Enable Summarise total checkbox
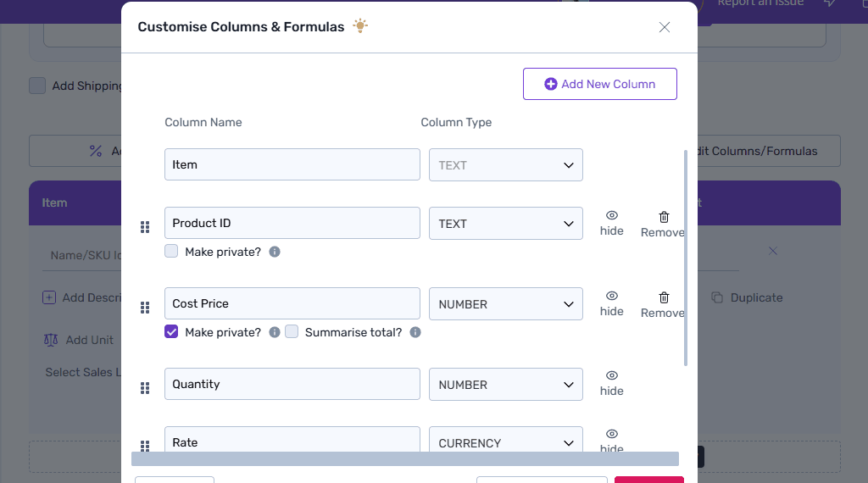Viewport: 868px width, 483px height. click(x=292, y=331)
